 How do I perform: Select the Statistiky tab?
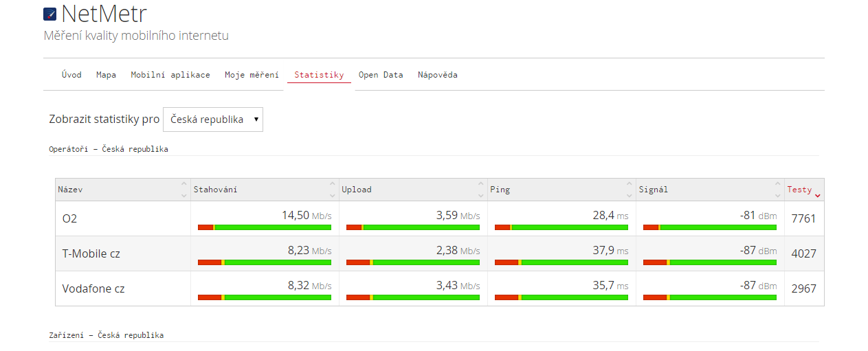pos(319,75)
